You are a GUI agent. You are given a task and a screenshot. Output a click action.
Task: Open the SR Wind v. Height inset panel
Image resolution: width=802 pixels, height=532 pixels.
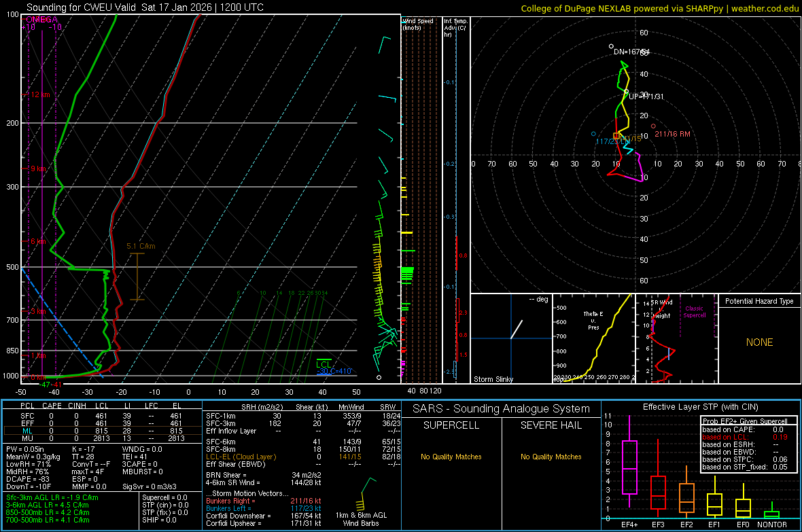pos(676,338)
